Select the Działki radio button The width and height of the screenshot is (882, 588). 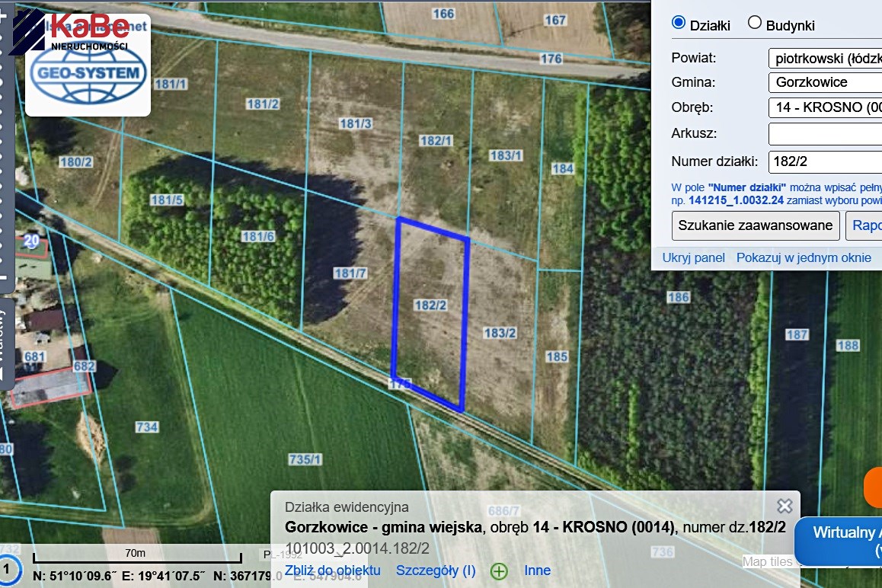(x=678, y=23)
